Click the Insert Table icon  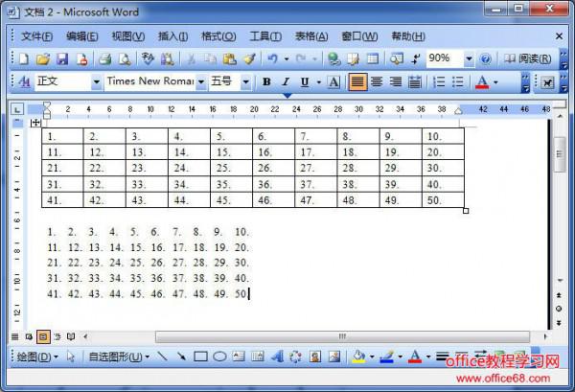click(373, 58)
